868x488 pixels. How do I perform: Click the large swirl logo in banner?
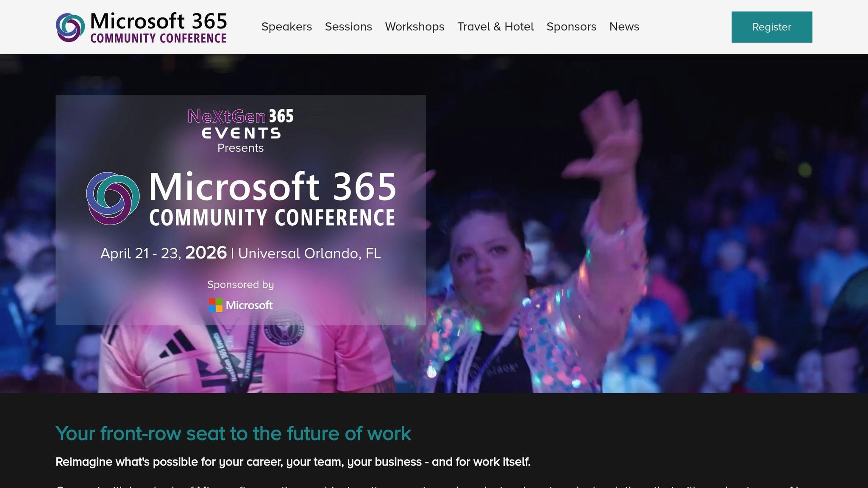tap(113, 198)
